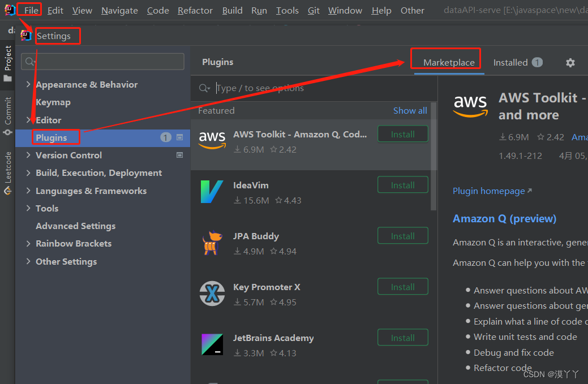The width and height of the screenshot is (588, 384).
Task: Open the Edit menu
Action: point(55,11)
